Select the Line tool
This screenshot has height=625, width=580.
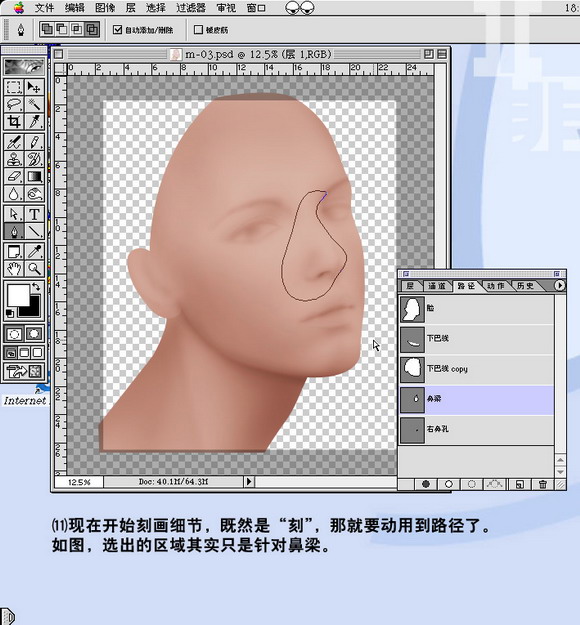(x=34, y=231)
